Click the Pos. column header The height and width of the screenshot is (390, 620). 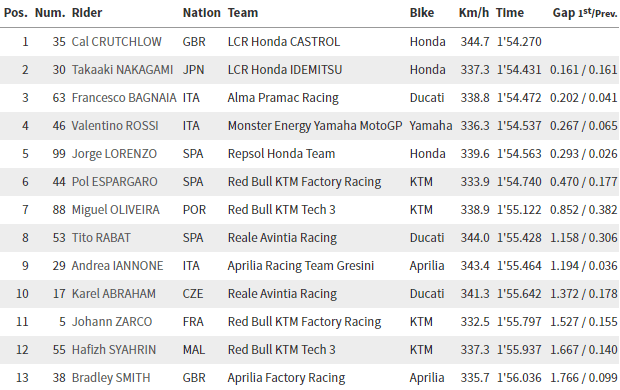pyautogui.click(x=16, y=13)
